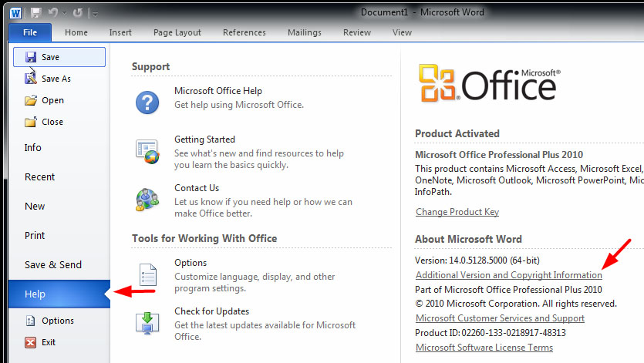Click the Redo icon in Quick Access Toolbar
Image resolution: width=644 pixels, height=363 pixels.
tap(78, 13)
